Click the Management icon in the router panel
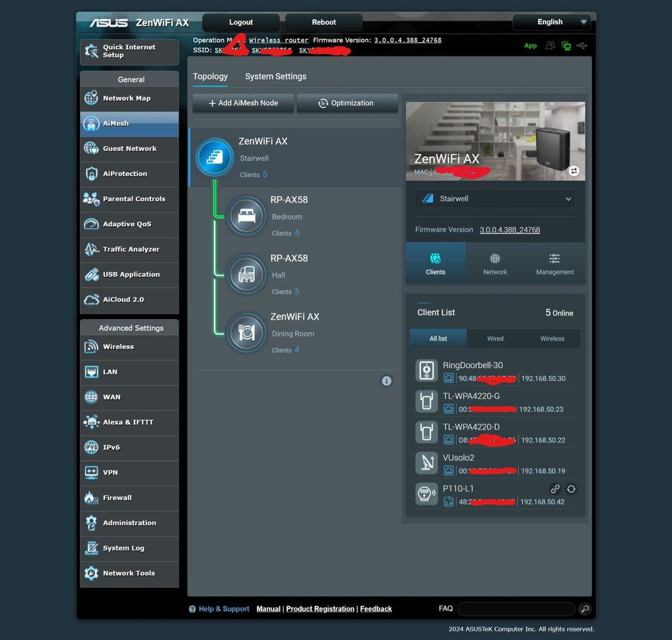Viewport: 672px width, 640px height. click(554, 263)
